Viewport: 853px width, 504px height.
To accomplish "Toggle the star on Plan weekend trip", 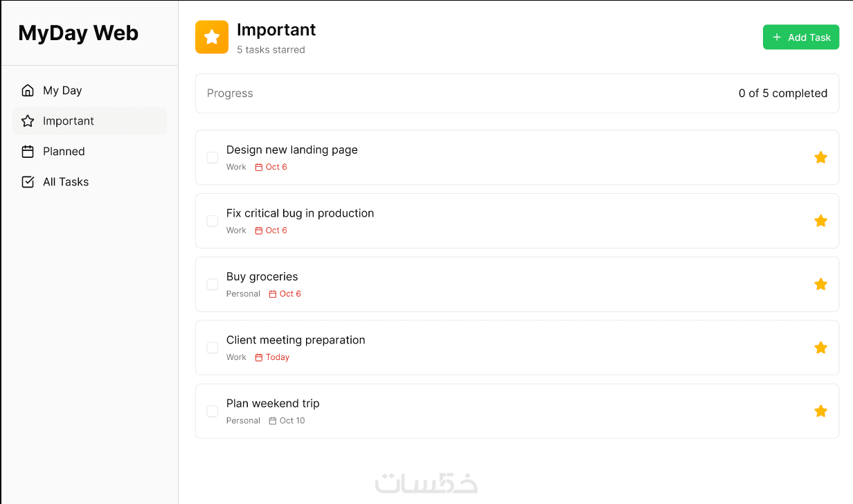I will pyautogui.click(x=820, y=411).
